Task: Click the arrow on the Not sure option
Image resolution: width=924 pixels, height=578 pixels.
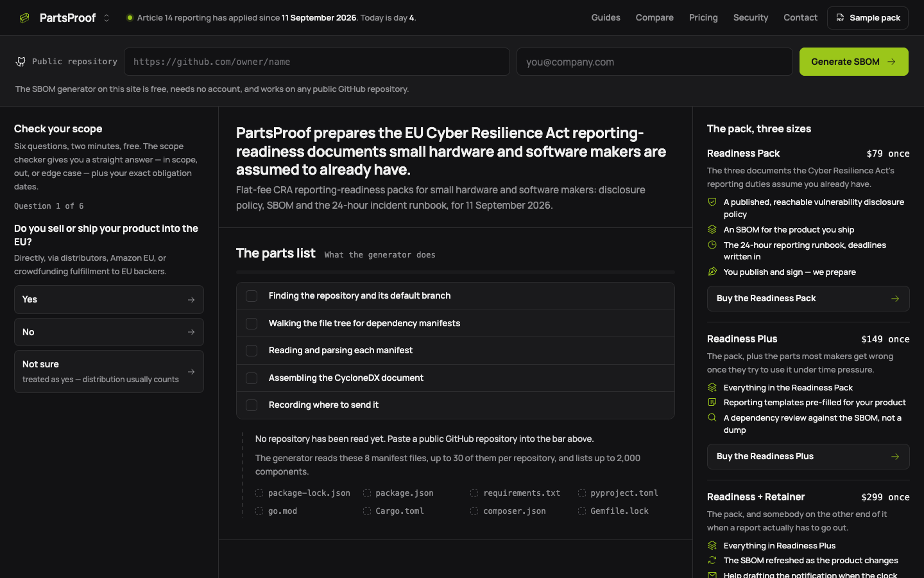Action: (x=191, y=372)
